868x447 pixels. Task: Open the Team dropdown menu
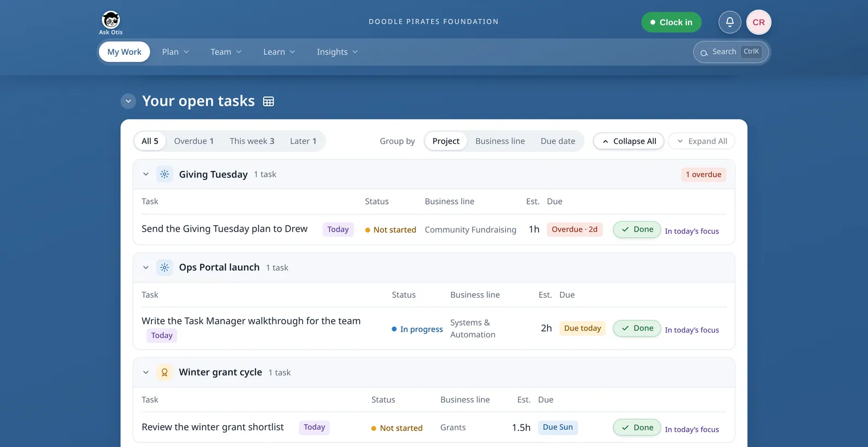click(226, 52)
